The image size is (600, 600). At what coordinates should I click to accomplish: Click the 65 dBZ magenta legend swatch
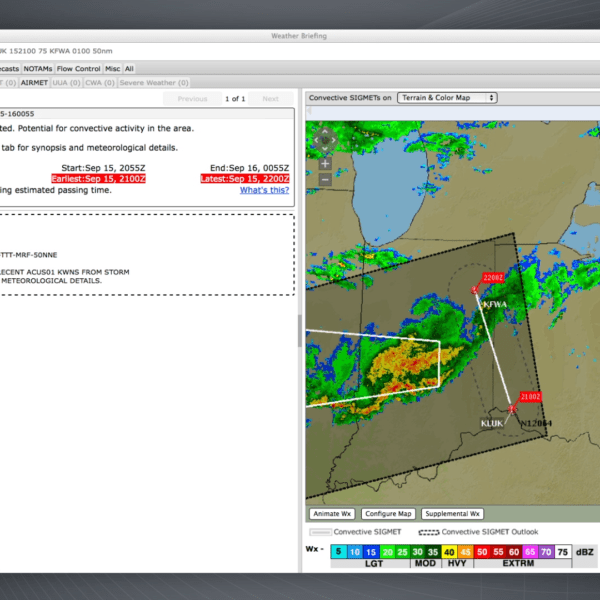tap(530, 552)
